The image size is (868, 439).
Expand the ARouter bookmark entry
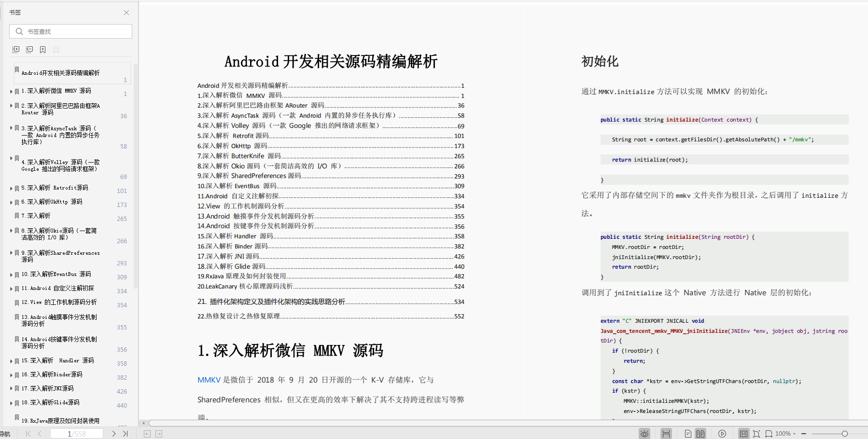(x=11, y=106)
